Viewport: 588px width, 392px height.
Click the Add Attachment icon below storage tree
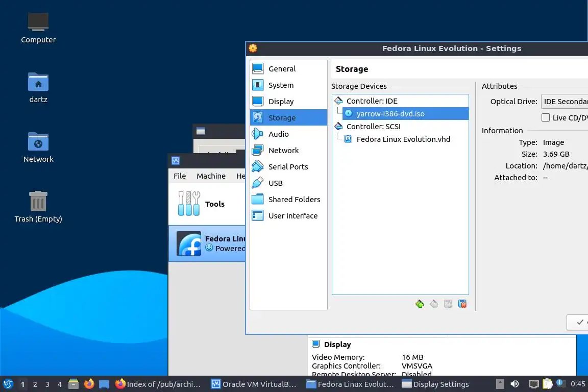click(448, 304)
